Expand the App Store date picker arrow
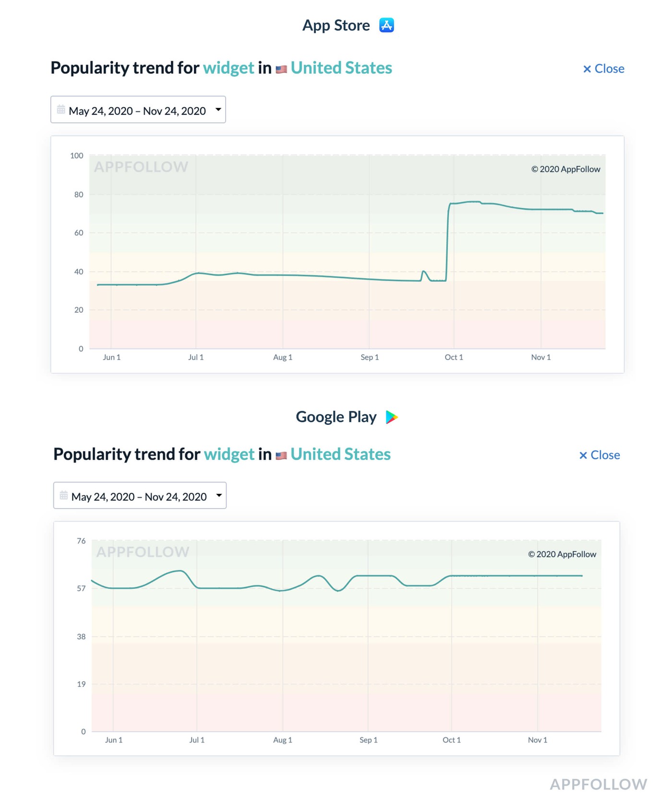Screen dimensions: 672x802 pyautogui.click(x=218, y=109)
